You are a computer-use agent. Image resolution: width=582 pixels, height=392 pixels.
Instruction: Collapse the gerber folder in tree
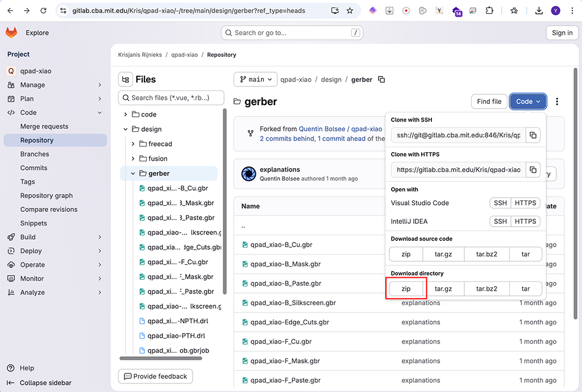coord(133,173)
